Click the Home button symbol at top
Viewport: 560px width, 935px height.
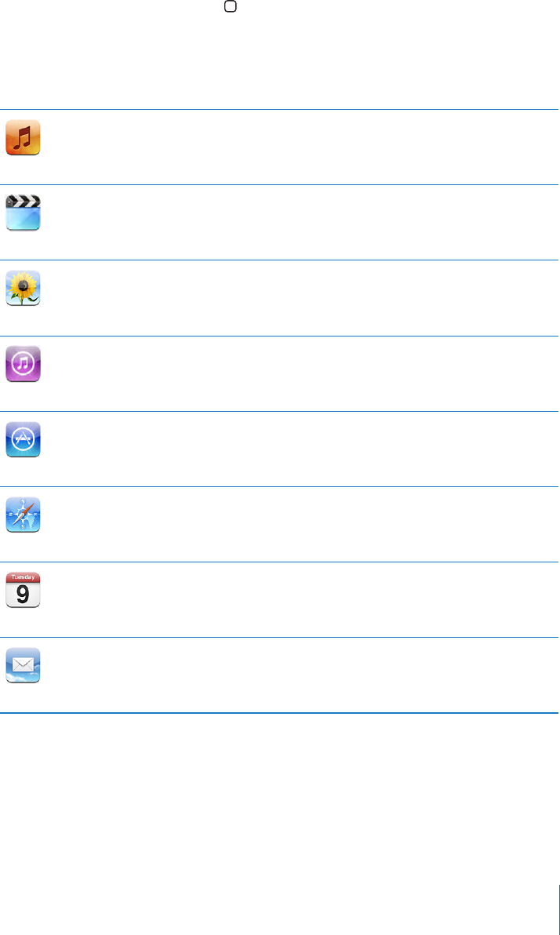point(231,6)
